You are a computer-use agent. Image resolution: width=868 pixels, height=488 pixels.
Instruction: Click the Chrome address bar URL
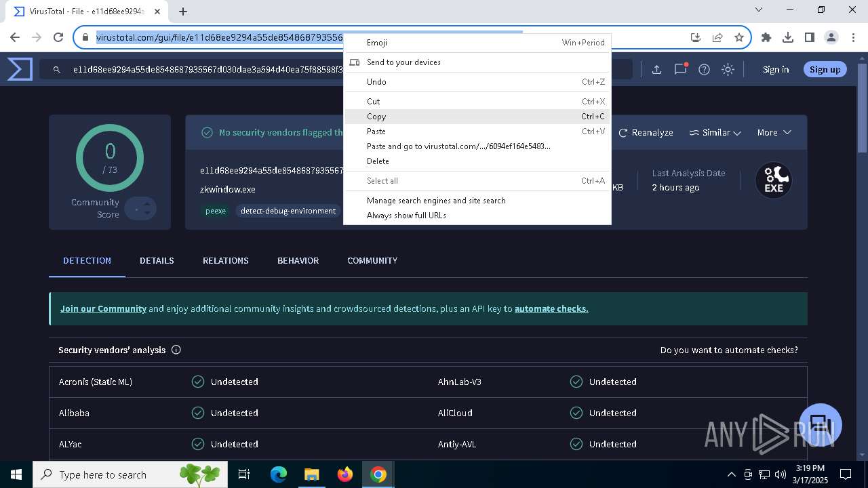(x=219, y=37)
